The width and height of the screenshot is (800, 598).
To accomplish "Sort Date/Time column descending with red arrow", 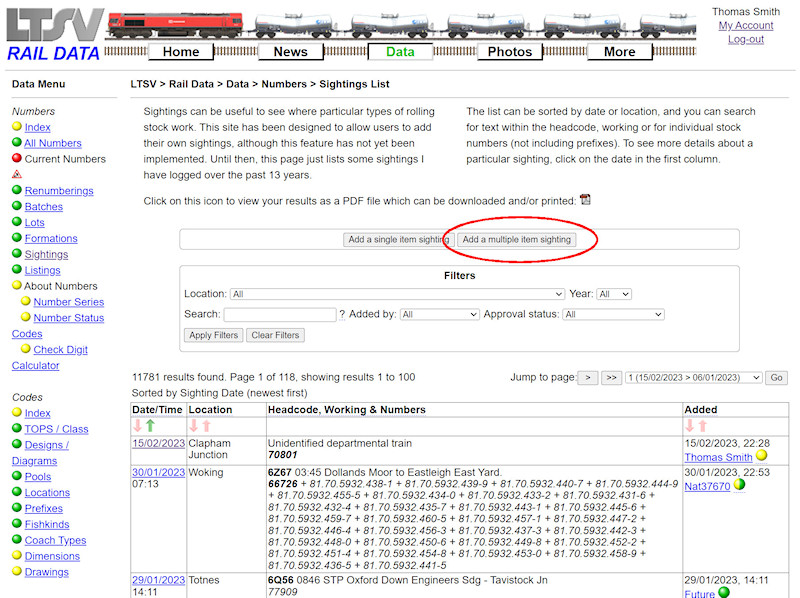I will [x=138, y=426].
